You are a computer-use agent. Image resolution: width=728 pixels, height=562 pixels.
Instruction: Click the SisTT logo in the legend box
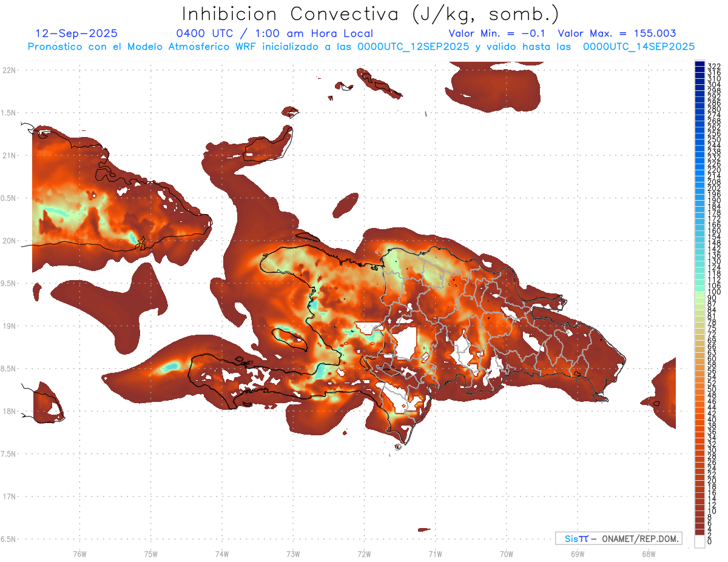(x=576, y=538)
